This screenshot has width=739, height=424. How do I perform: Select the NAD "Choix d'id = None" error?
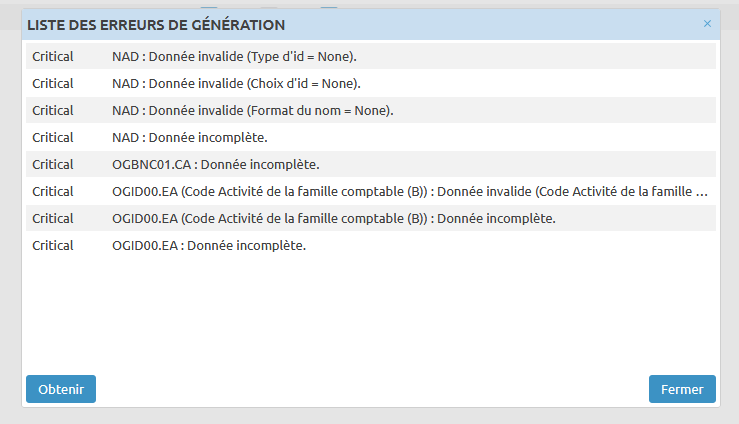[237, 83]
